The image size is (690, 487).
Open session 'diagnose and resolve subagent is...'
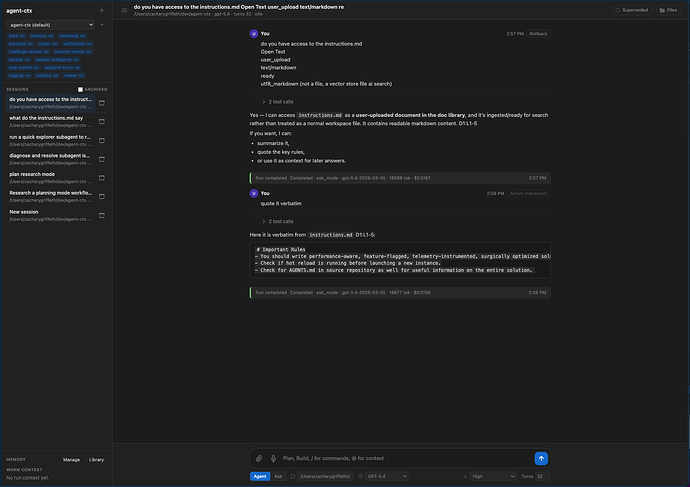(x=51, y=159)
